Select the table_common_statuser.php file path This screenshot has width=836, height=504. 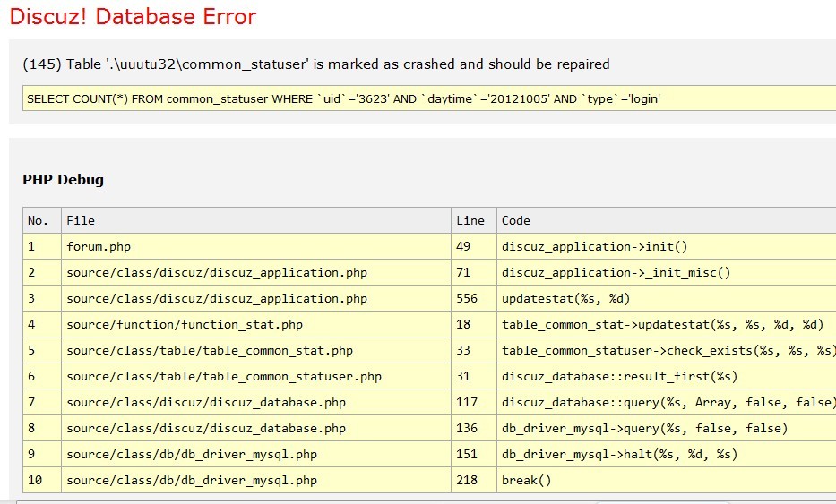(x=224, y=376)
